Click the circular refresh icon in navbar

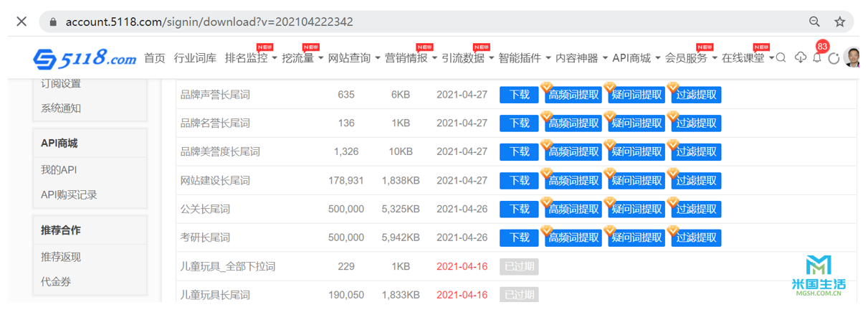point(834,58)
